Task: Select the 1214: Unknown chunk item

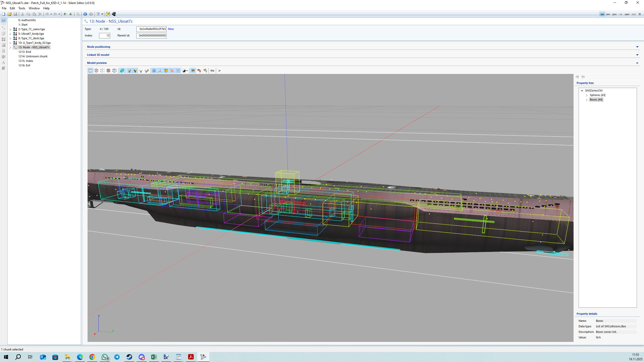Action: tap(33, 56)
